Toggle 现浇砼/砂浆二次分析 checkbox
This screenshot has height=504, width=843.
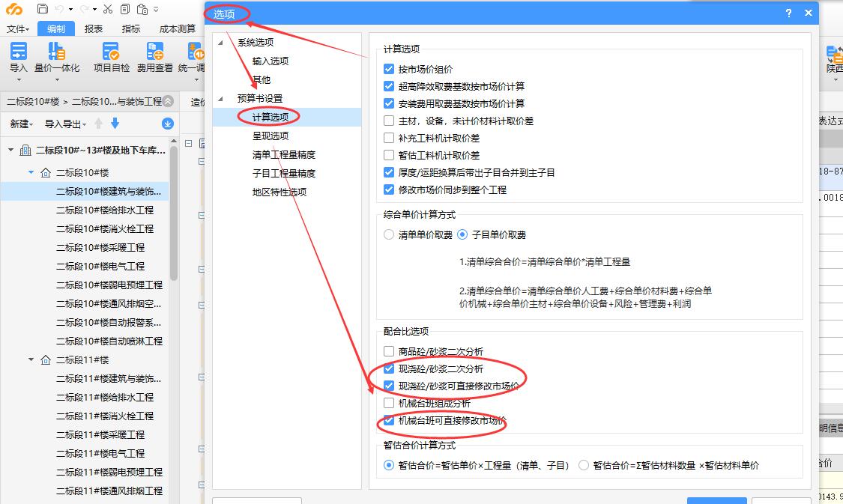tap(389, 368)
